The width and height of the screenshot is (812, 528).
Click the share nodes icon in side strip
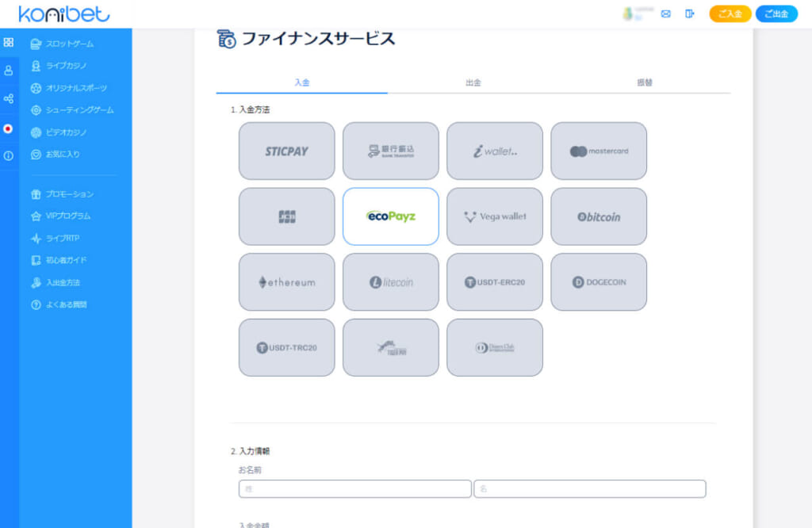click(x=8, y=98)
